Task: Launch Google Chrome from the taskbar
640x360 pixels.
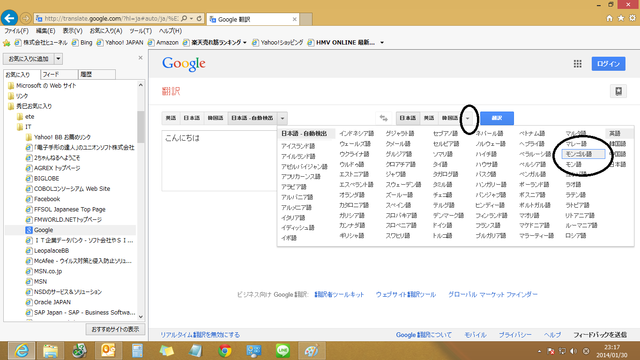Action: pos(224,351)
